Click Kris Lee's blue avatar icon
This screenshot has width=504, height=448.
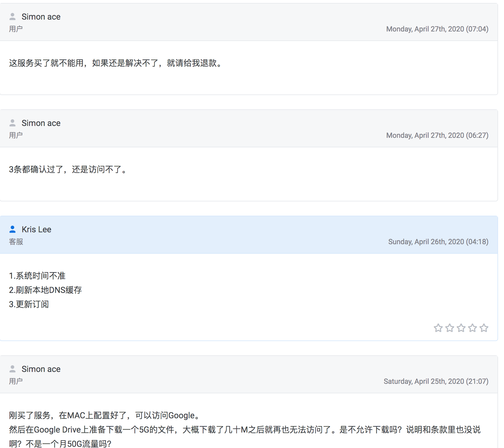click(x=12, y=229)
